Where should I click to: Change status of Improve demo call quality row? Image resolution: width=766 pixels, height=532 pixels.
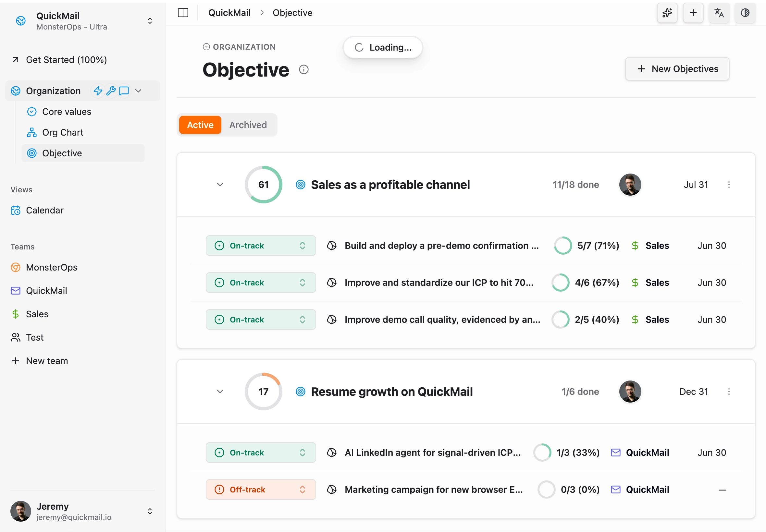click(260, 320)
